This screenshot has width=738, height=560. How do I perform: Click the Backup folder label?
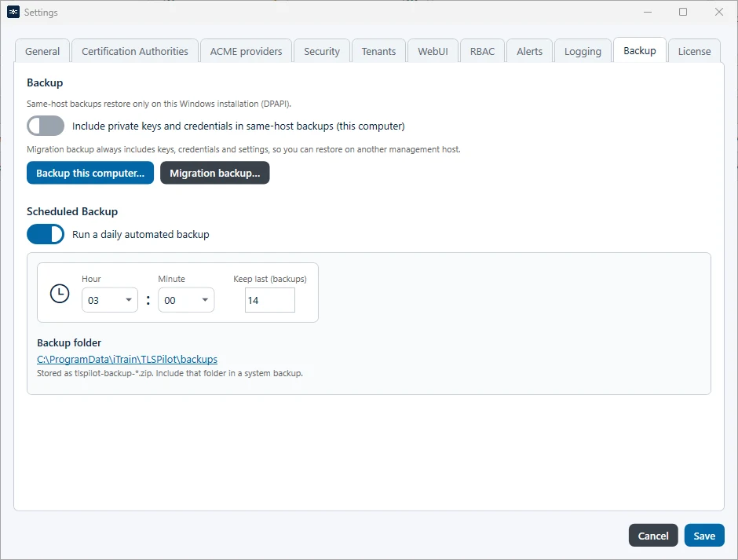point(69,343)
